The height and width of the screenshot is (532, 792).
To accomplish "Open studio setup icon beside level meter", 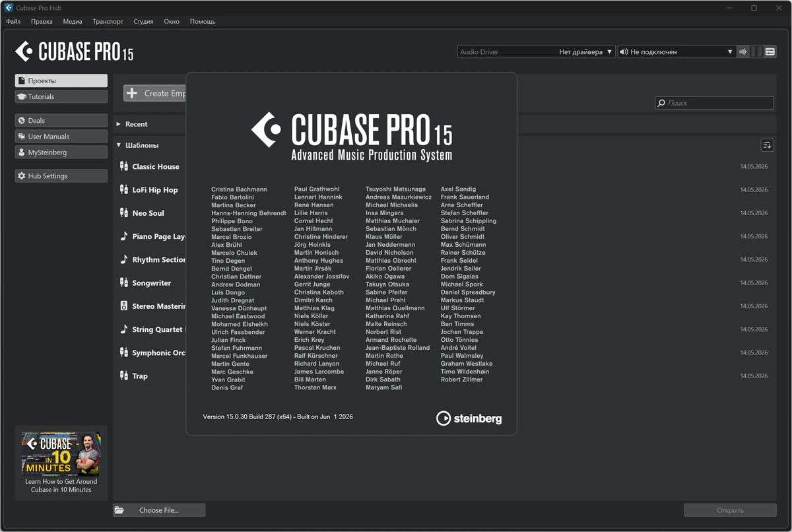I will 770,51.
